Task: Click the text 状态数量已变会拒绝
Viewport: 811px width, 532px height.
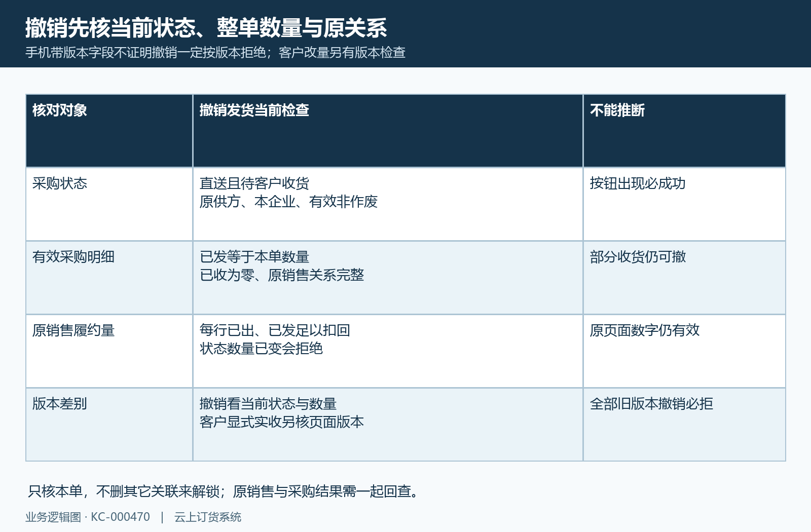Action: [261, 349]
